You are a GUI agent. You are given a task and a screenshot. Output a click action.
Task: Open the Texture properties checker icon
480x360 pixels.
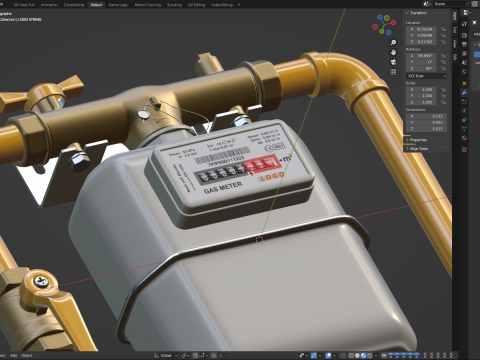(x=464, y=150)
